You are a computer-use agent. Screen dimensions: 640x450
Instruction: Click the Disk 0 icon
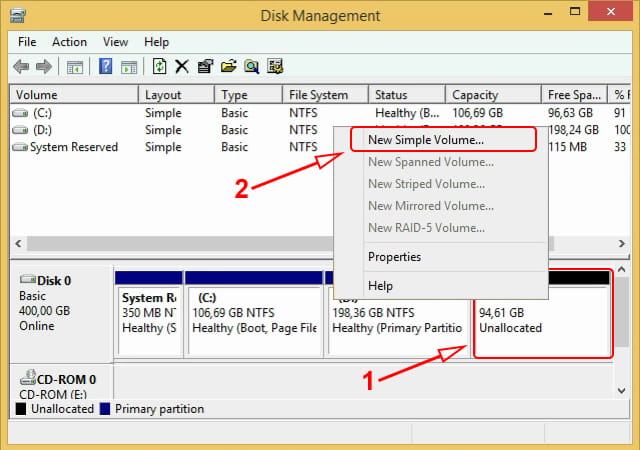pos(28,279)
